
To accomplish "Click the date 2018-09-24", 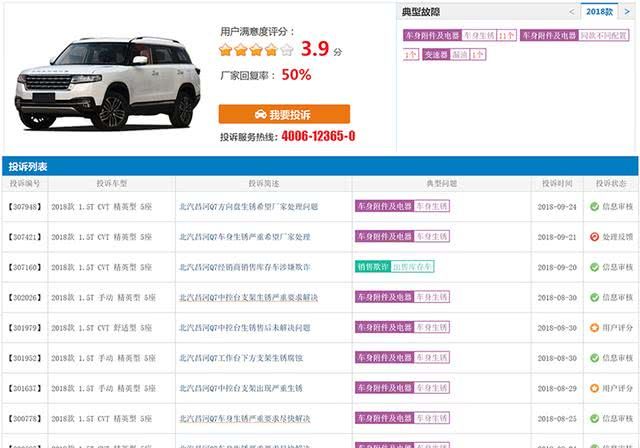I will [557, 207].
